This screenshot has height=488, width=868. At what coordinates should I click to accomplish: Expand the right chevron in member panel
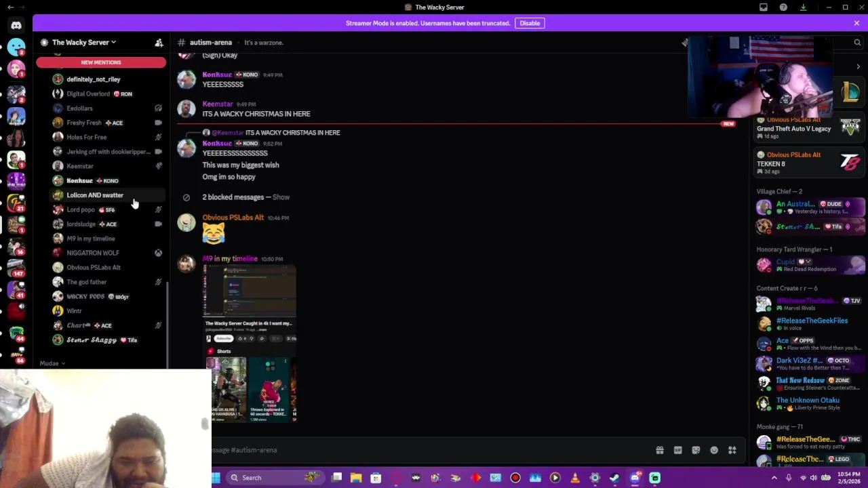(x=858, y=66)
